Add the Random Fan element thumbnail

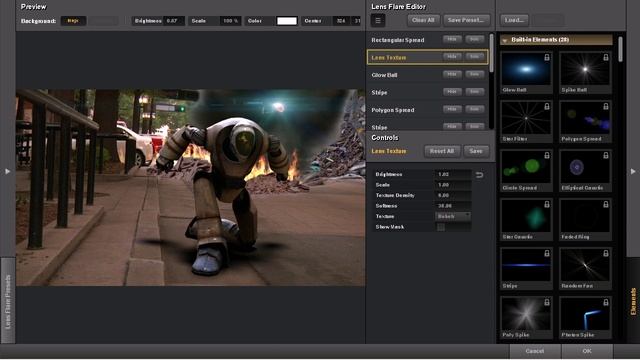point(585,268)
